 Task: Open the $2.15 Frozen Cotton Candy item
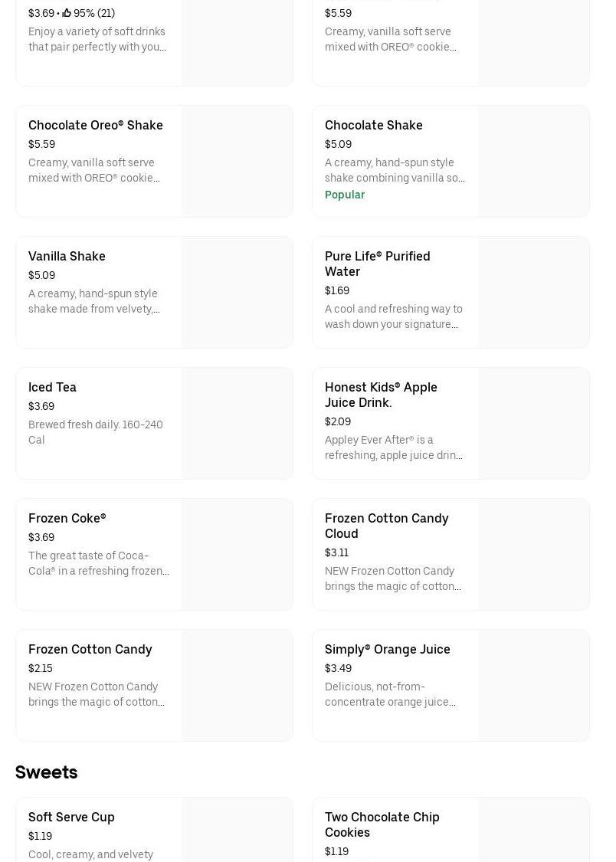click(x=90, y=650)
